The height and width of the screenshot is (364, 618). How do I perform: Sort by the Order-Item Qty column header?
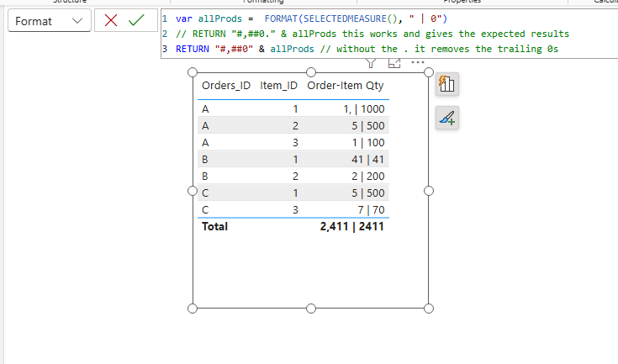[x=346, y=86]
